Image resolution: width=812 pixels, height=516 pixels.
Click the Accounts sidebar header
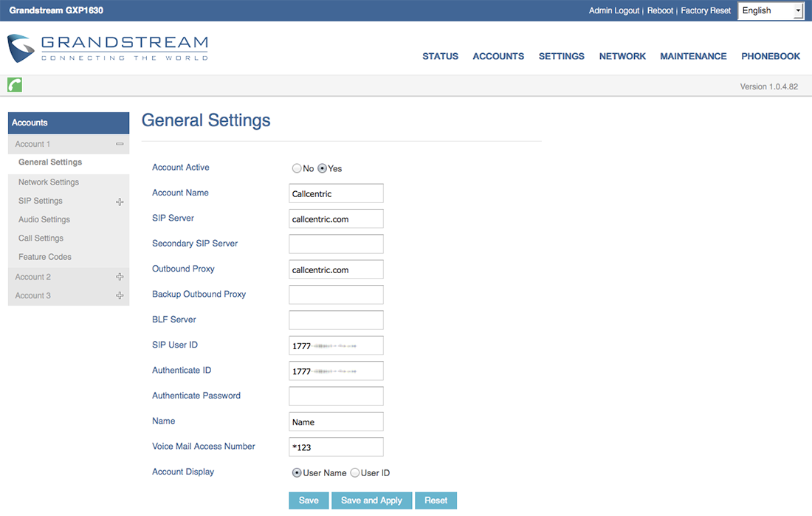click(69, 123)
